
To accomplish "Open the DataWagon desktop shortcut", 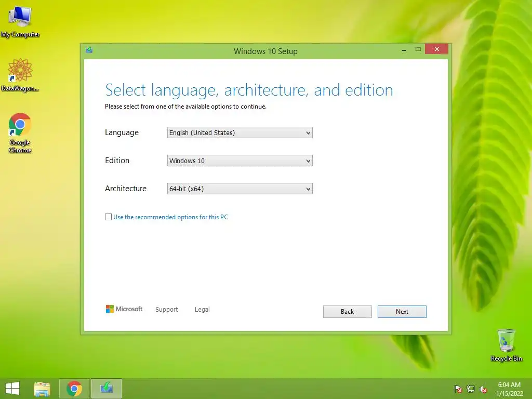I will click(20, 75).
